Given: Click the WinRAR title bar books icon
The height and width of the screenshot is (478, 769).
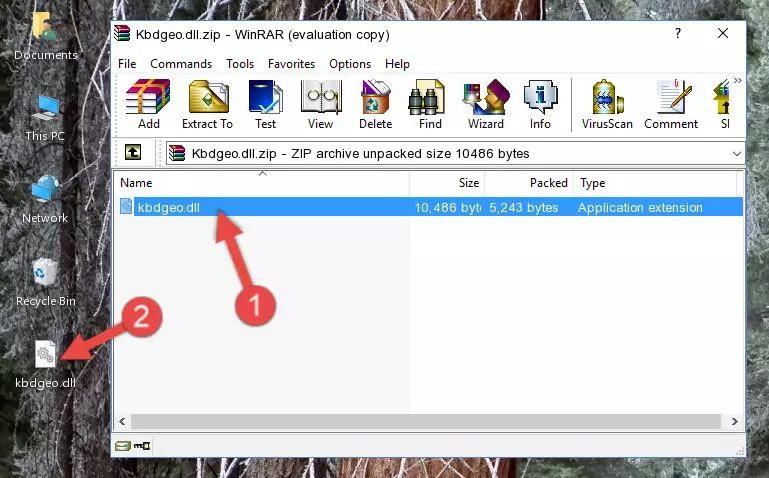Looking at the screenshot, I should point(122,34).
